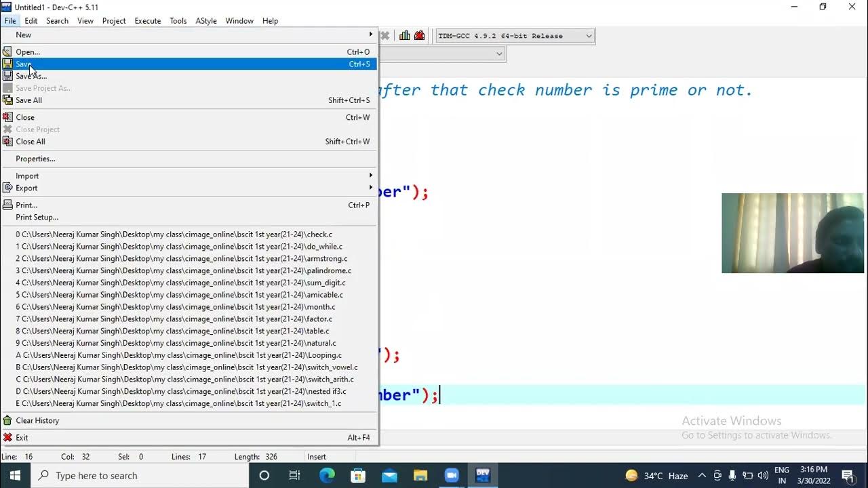Open recent file do_while.c

point(189,247)
